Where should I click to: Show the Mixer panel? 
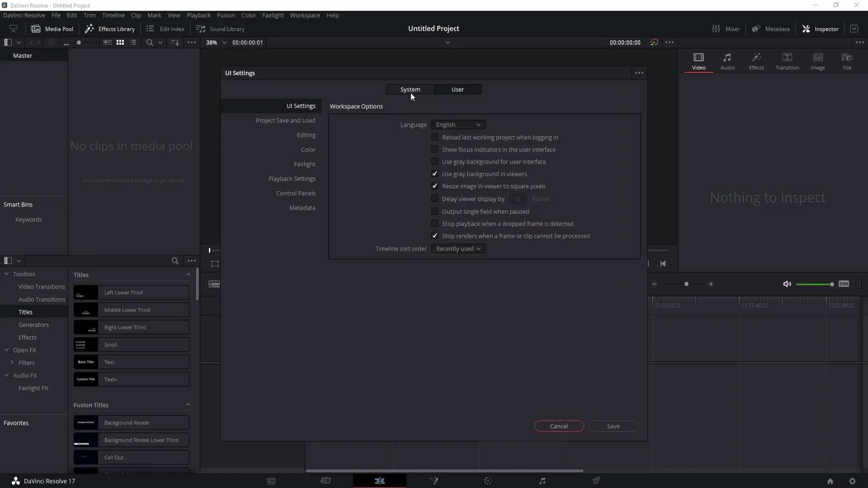[726, 29]
